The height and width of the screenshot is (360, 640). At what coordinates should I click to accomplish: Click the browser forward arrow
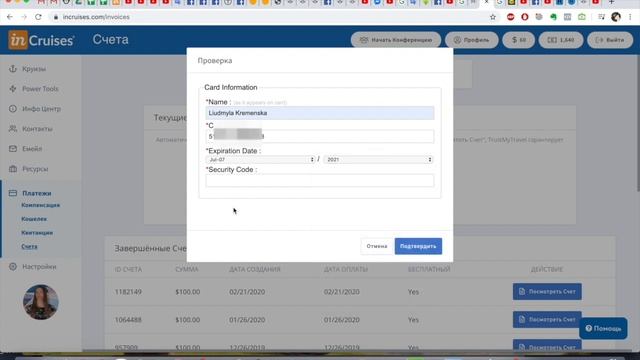click(x=24, y=17)
